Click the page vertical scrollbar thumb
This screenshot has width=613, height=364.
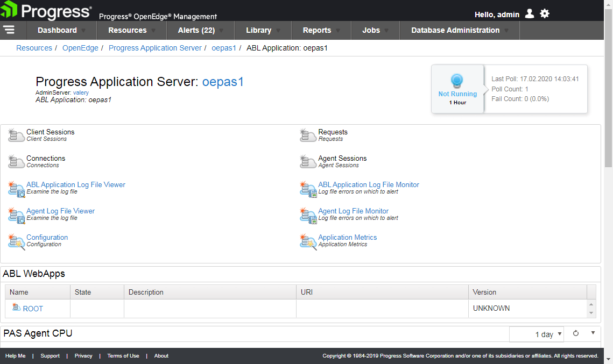pyautogui.click(x=608, y=88)
